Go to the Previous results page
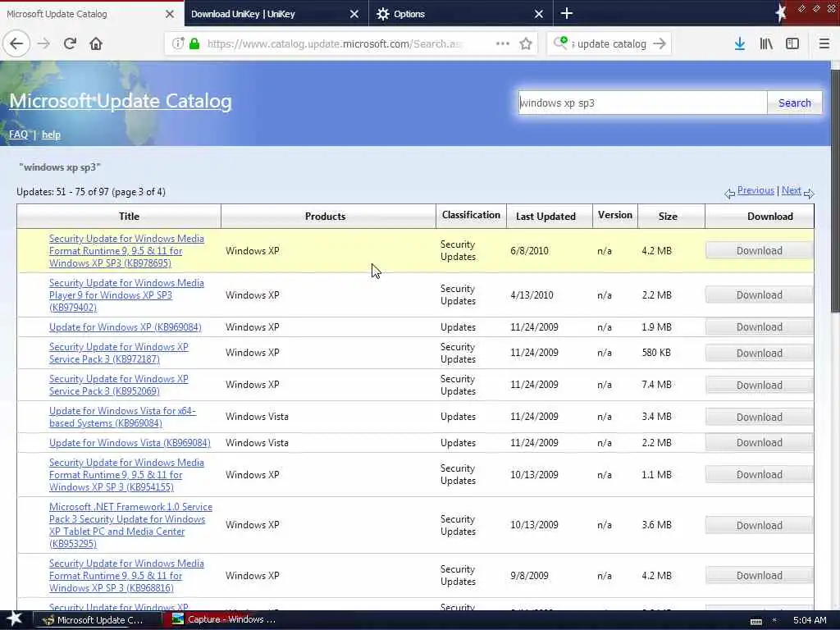 click(x=756, y=190)
